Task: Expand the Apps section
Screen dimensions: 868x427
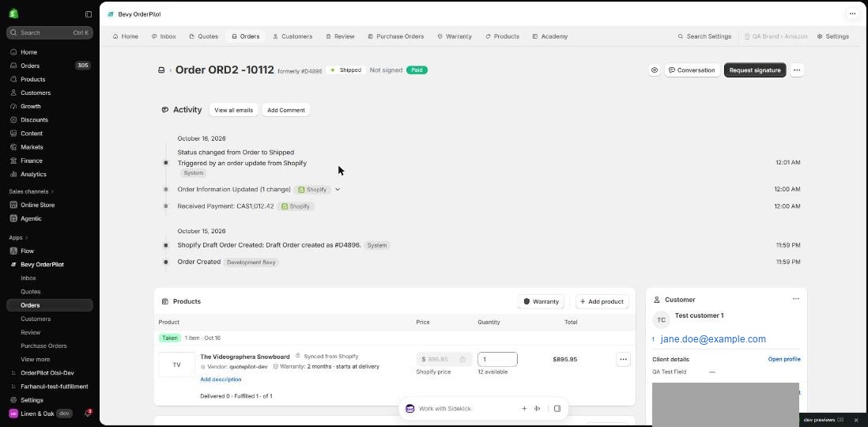Action: coord(18,237)
